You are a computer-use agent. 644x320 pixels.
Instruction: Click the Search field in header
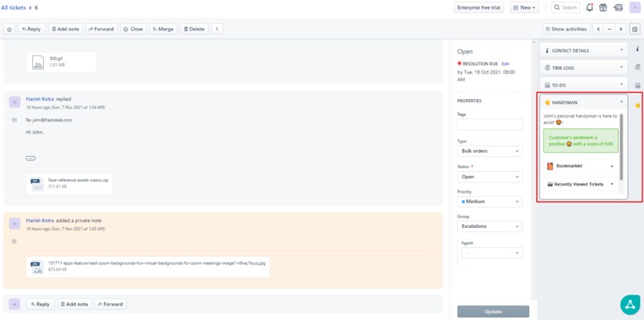coord(566,7)
